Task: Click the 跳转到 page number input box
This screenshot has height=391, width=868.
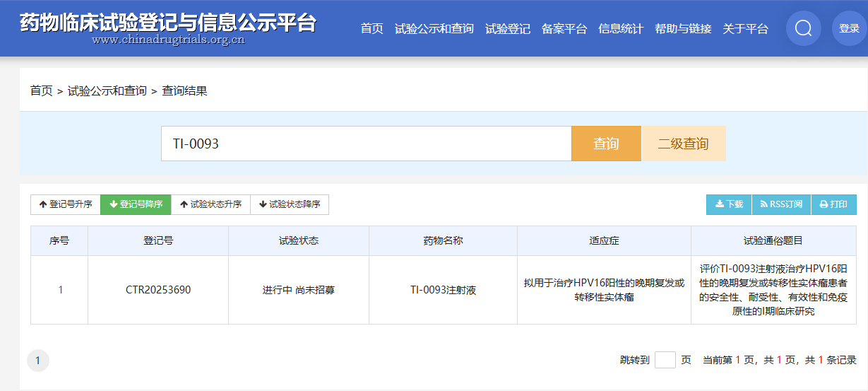Action: coord(665,360)
